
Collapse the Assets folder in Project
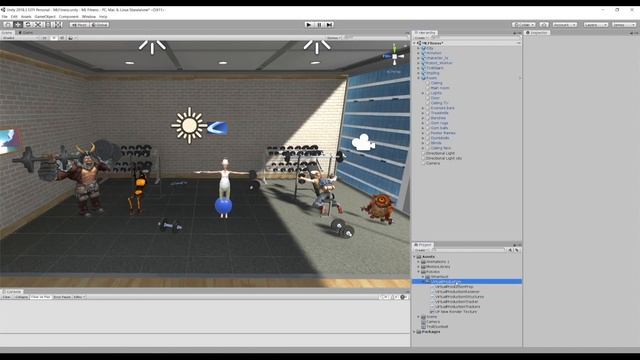tap(415, 257)
